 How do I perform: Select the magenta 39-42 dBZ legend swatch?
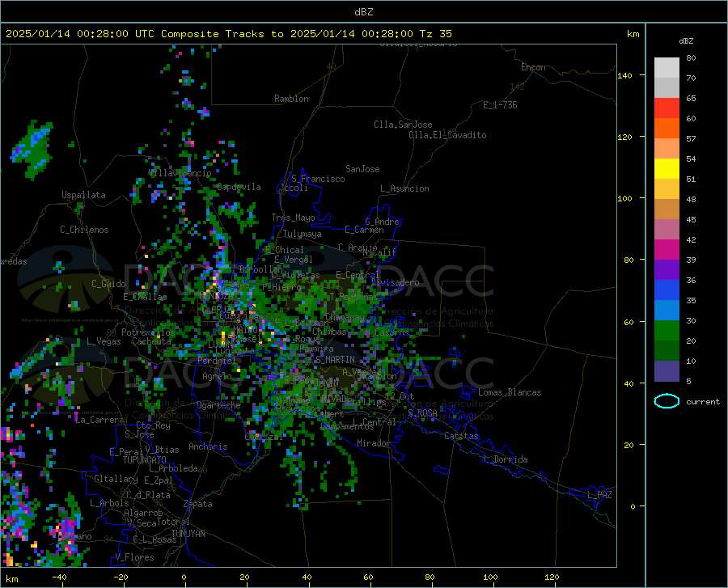[667, 250]
